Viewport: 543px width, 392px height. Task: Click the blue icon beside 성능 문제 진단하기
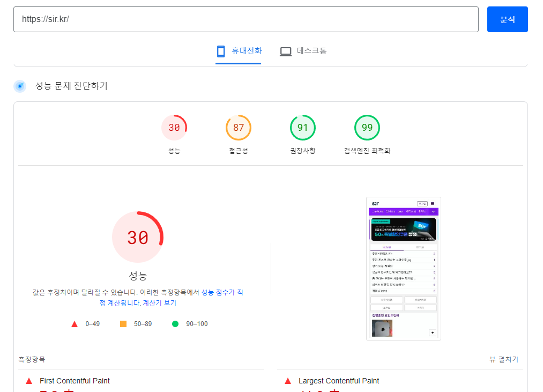(20, 86)
